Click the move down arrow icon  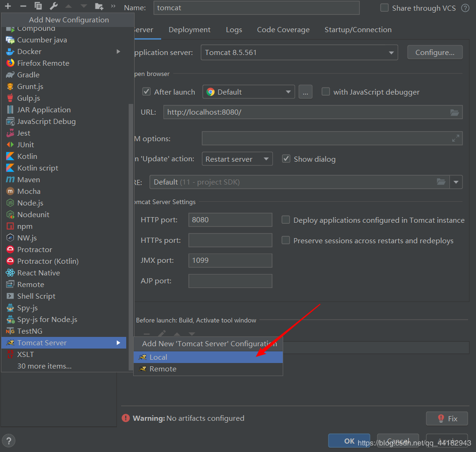click(84, 6)
